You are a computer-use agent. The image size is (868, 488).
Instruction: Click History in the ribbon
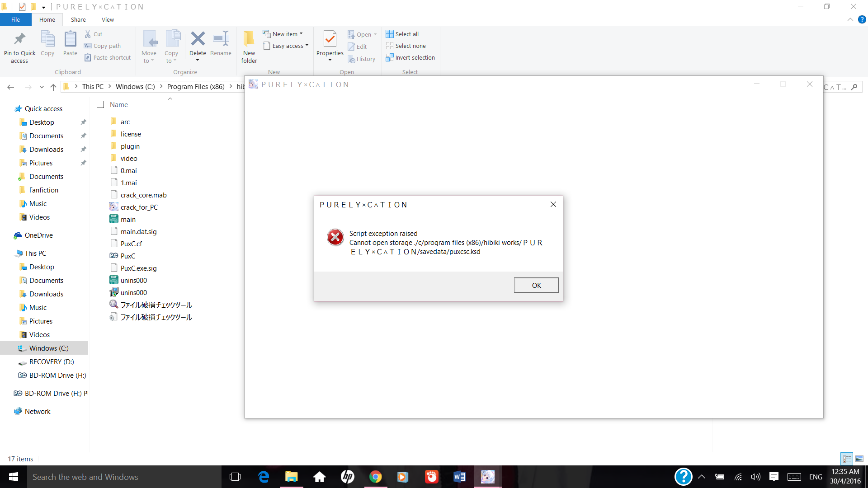pyautogui.click(x=362, y=59)
